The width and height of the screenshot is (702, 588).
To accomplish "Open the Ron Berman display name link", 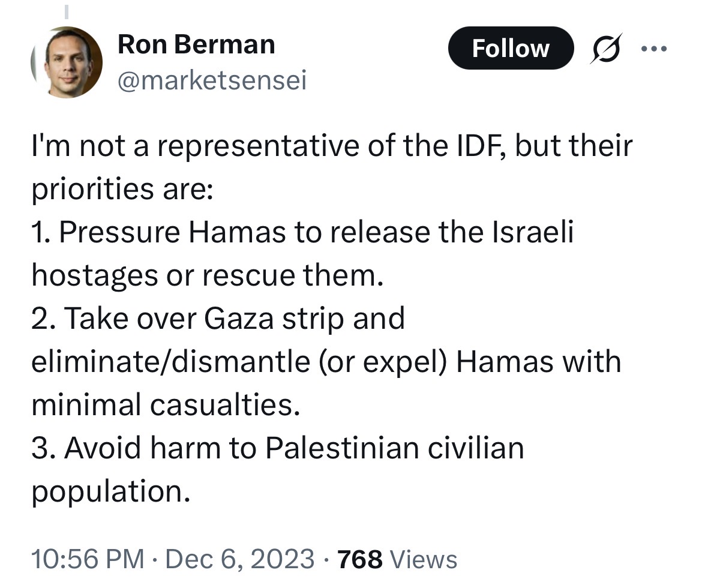I will point(196,44).
